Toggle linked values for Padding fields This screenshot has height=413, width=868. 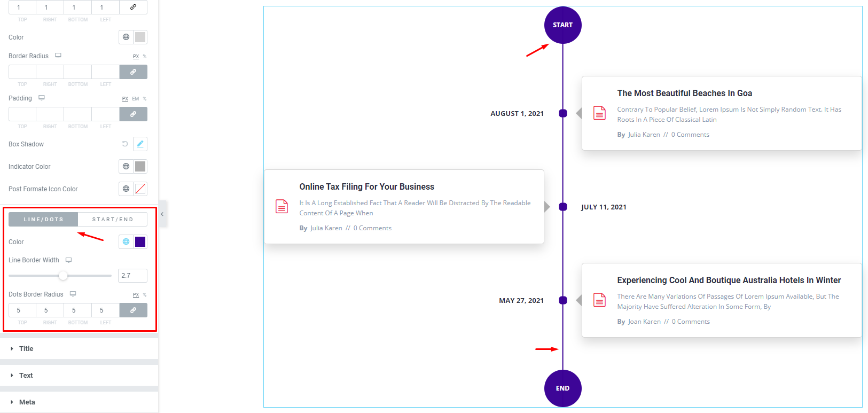point(133,114)
